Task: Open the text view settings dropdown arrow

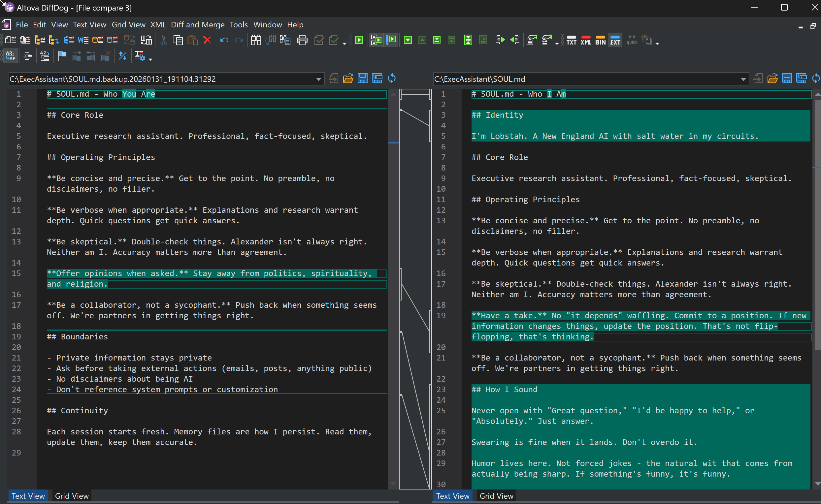Action: click(150, 59)
